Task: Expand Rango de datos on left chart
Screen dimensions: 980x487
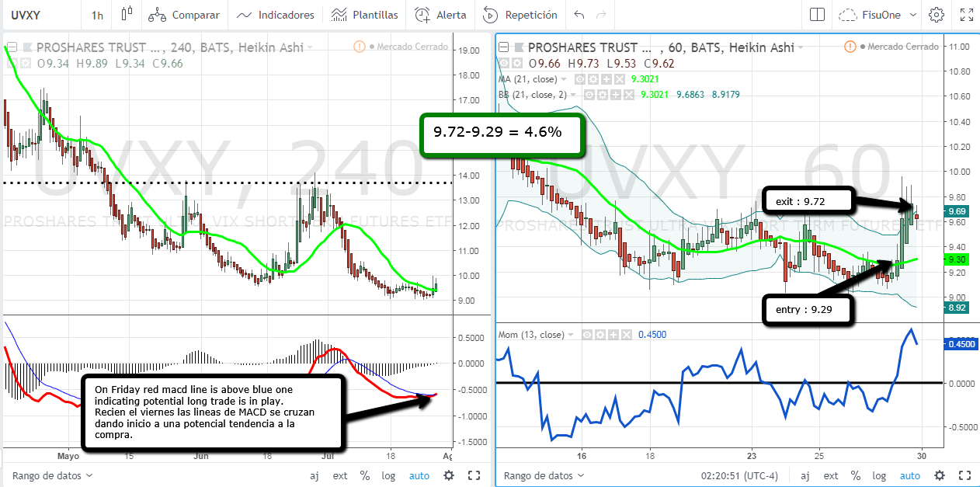Action: pyautogui.click(x=52, y=475)
